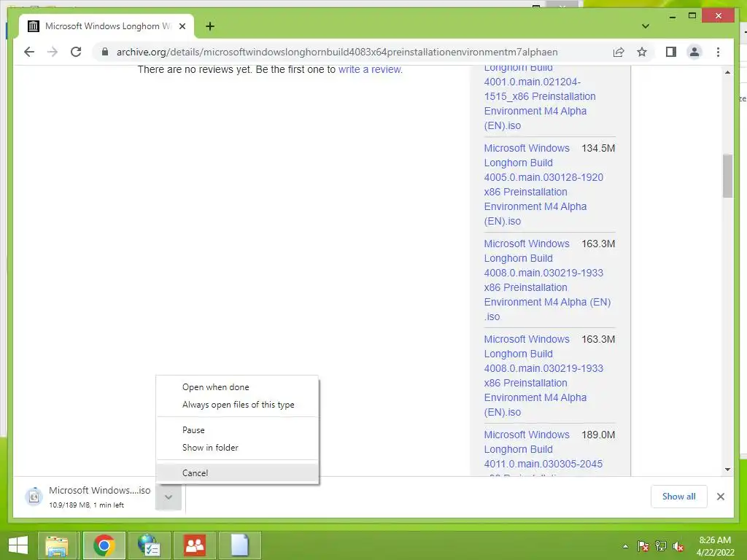Open the Chrome three-dot menu
Image resolution: width=747 pixels, height=560 pixels.
point(718,52)
